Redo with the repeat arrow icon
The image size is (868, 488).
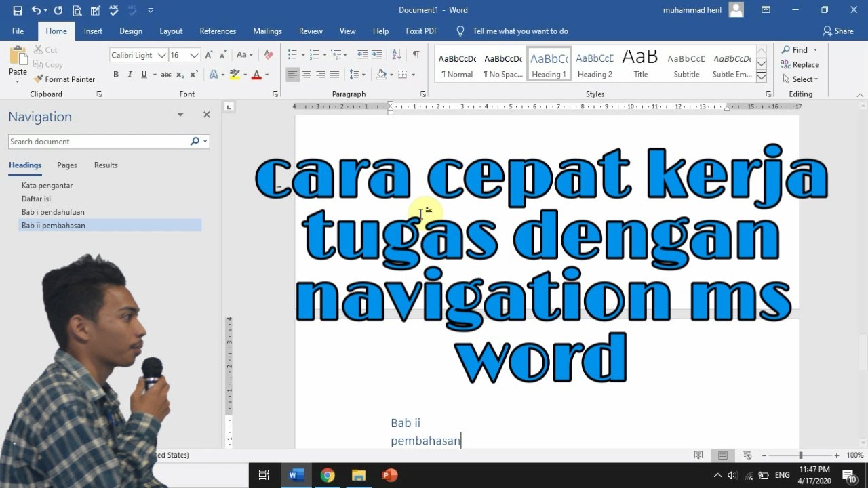tap(58, 10)
